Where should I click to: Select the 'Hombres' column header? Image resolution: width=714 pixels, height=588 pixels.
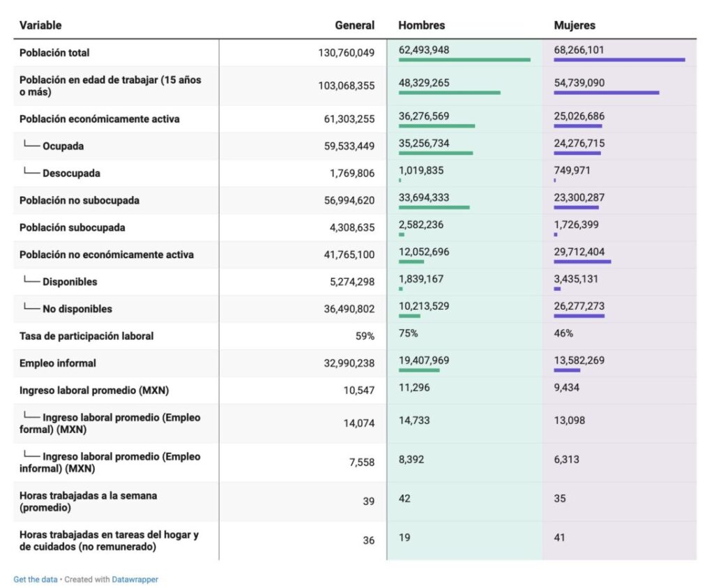pos(421,25)
